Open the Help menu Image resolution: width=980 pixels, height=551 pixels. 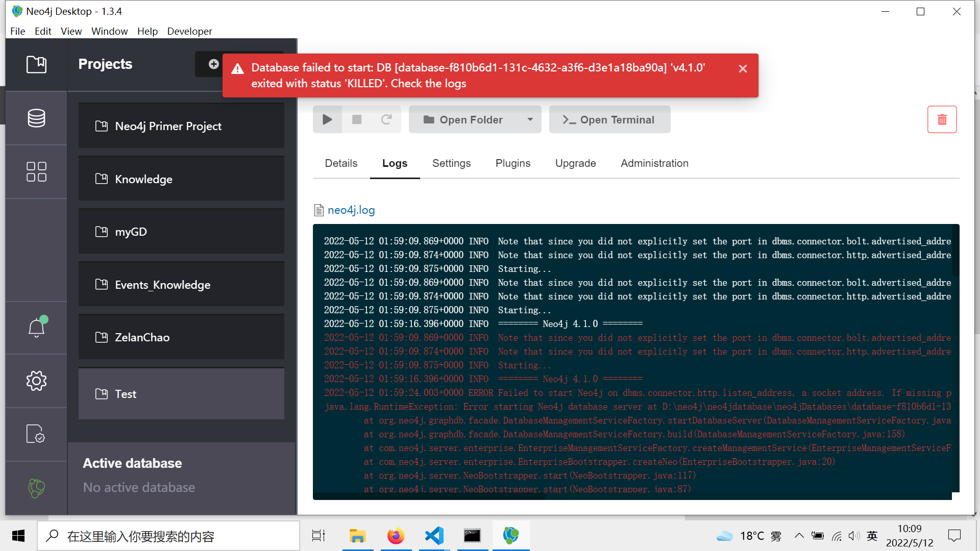click(148, 31)
